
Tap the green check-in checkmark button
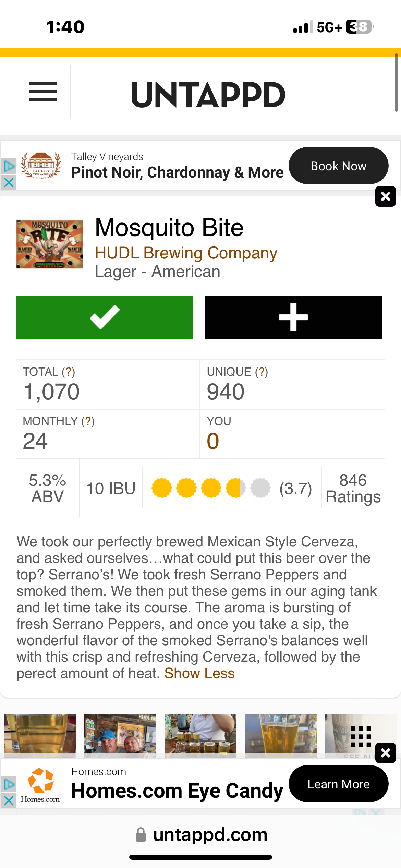[105, 317]
